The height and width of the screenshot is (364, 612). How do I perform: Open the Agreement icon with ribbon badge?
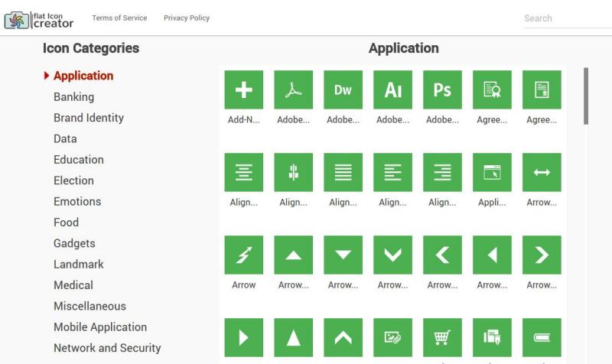click(492, 89)
